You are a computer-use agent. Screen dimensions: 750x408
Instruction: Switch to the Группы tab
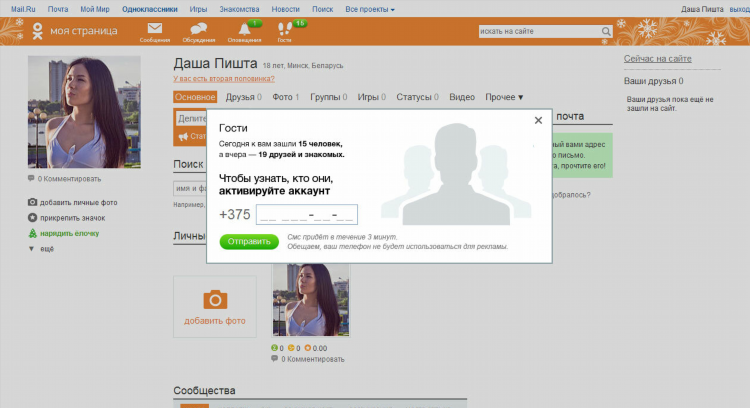click(x=328, y=97)
